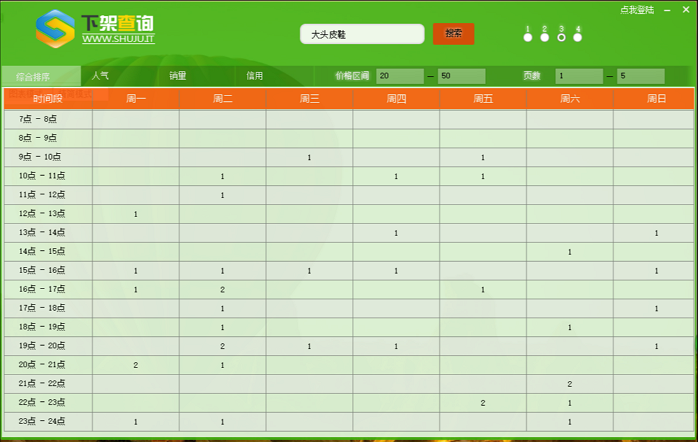Select the 10点 - 11点 time row label
Screen dimensions: 698x442
pos(42,176)
